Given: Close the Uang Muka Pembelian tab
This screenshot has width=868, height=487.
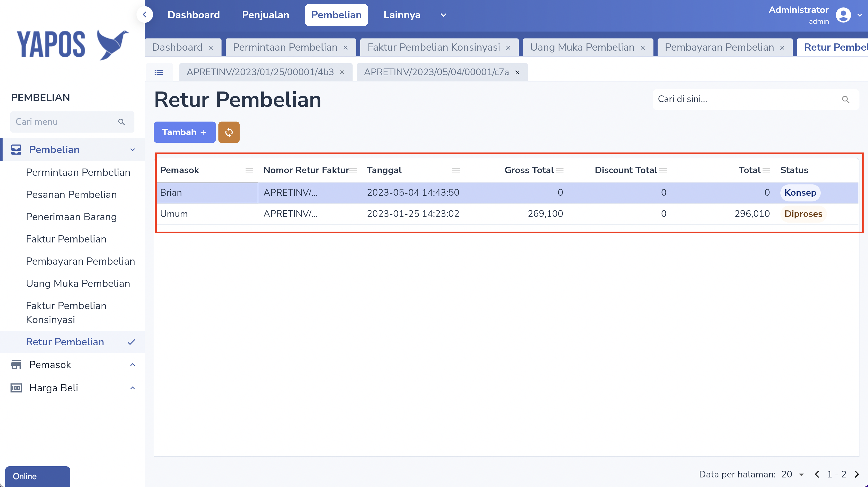Looking at the screenshot, I should point(643,48).
